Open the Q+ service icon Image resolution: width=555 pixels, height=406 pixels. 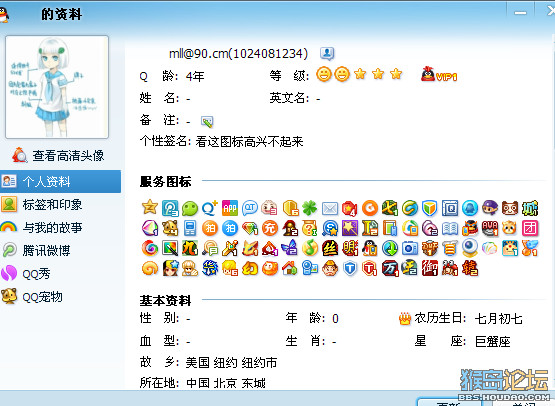point(210,208)
